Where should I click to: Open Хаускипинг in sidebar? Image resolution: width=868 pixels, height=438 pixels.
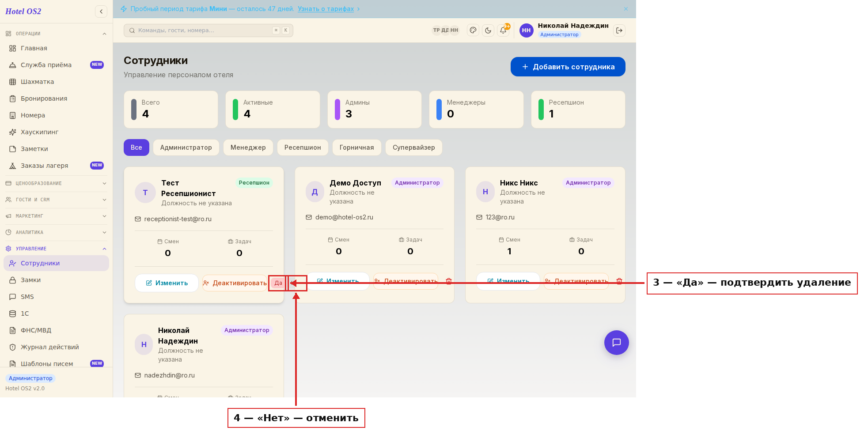[56, 132]
